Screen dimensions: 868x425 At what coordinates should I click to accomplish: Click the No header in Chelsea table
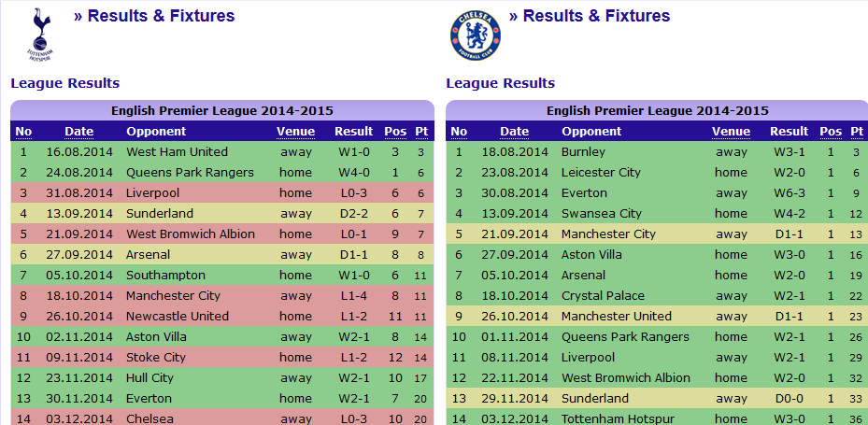(x=459, y=132)
